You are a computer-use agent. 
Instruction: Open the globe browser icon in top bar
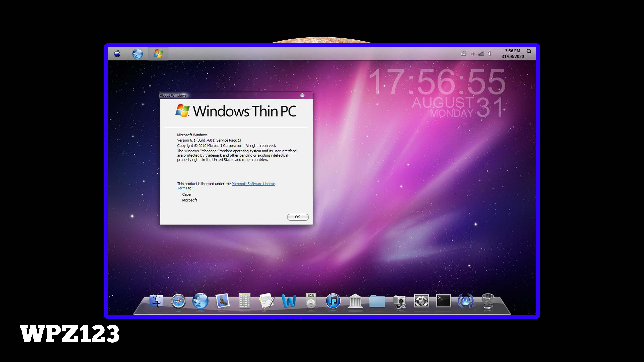pyautogui.click(x=137, y=54)
